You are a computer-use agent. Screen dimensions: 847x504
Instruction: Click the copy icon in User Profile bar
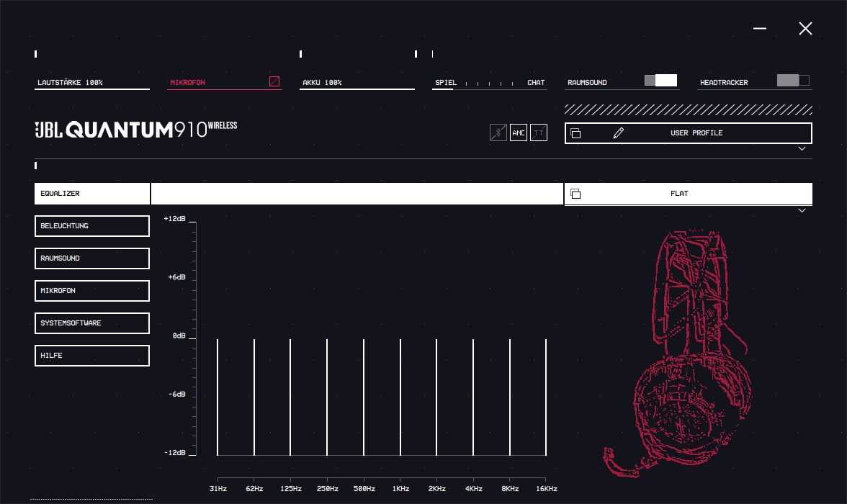[575, 133]
